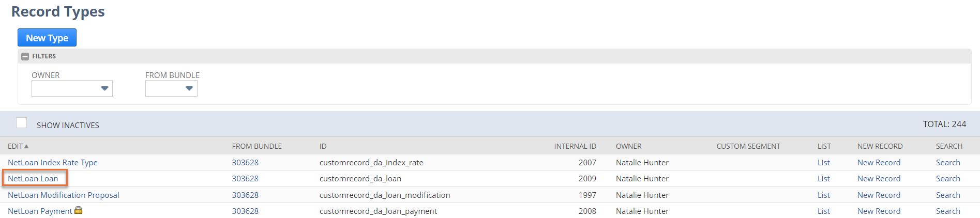Click the Edit column sort arrow
Screen dimensions: 980x218
tap(26, 146)
